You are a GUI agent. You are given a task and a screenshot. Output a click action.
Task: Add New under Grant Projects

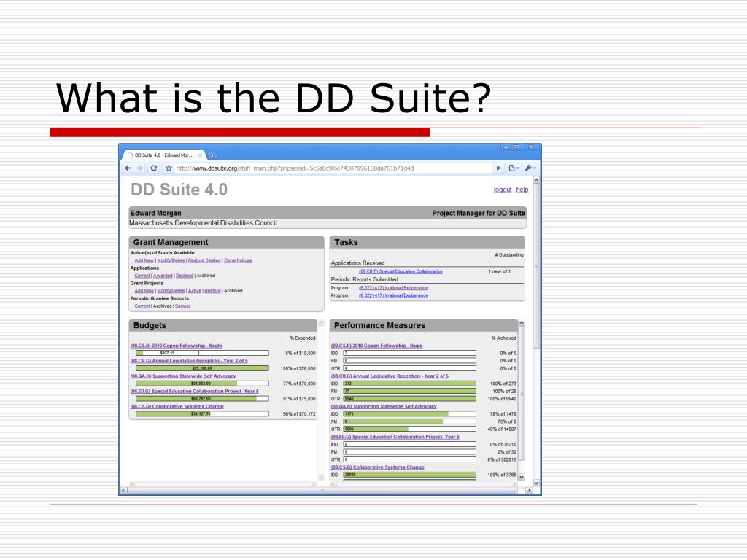click(x=144, y=291)
